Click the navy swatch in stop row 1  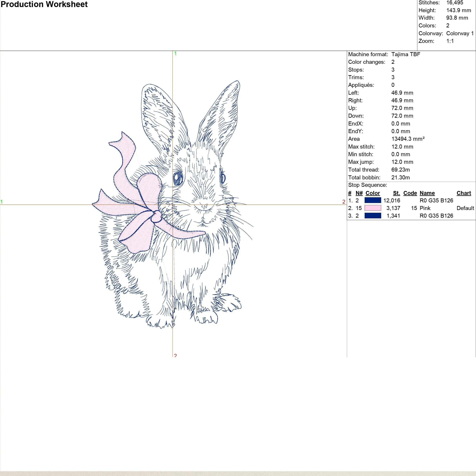tap(373, 200)
